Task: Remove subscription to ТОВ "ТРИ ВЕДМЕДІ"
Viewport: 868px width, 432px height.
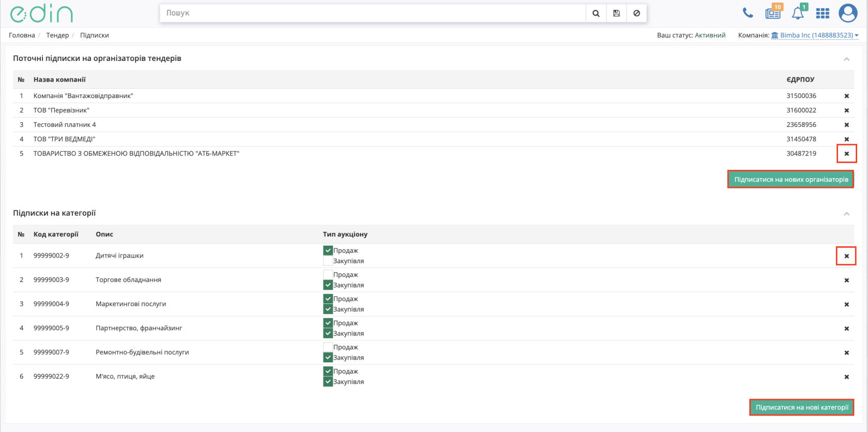Action: coord(846,139)
